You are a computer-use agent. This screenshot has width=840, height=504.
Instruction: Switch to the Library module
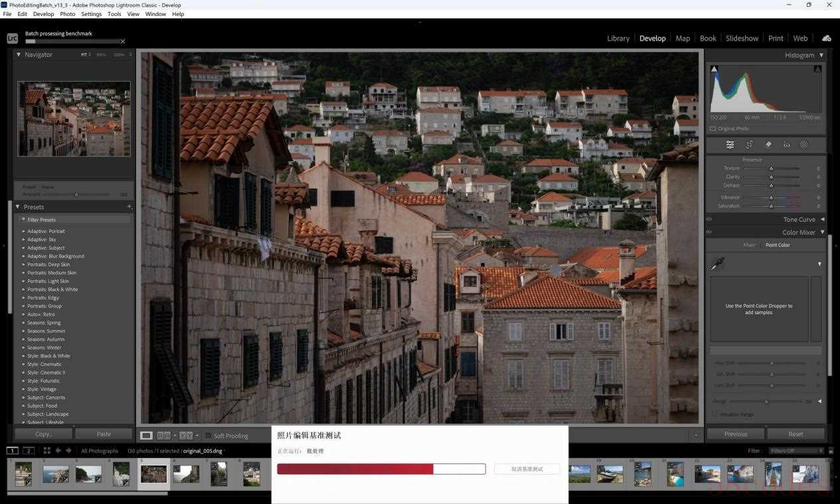618,39
